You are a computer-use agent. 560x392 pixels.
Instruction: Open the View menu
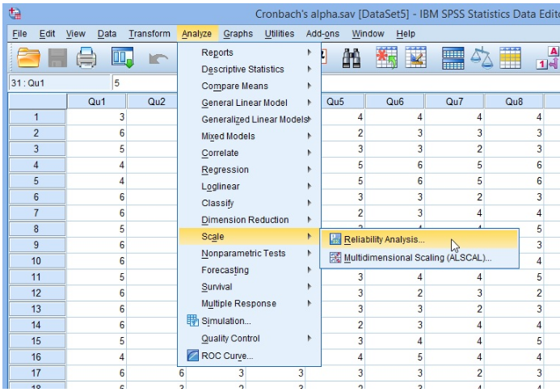click(x=75, y=34)
